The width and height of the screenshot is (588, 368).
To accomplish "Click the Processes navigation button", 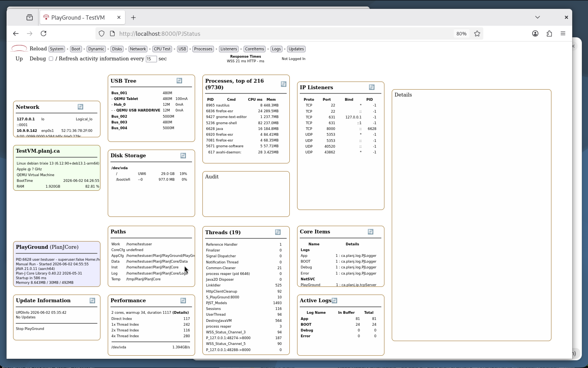I will coord(203,49).
